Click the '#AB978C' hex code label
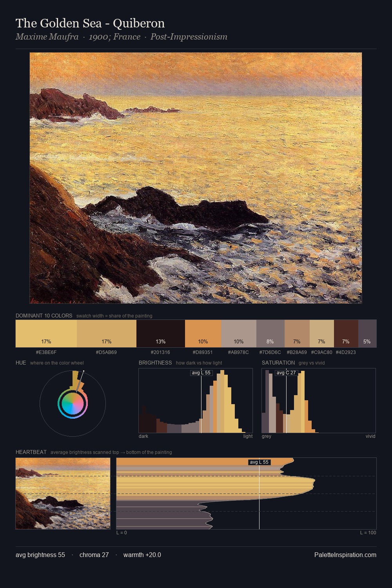 238,352
